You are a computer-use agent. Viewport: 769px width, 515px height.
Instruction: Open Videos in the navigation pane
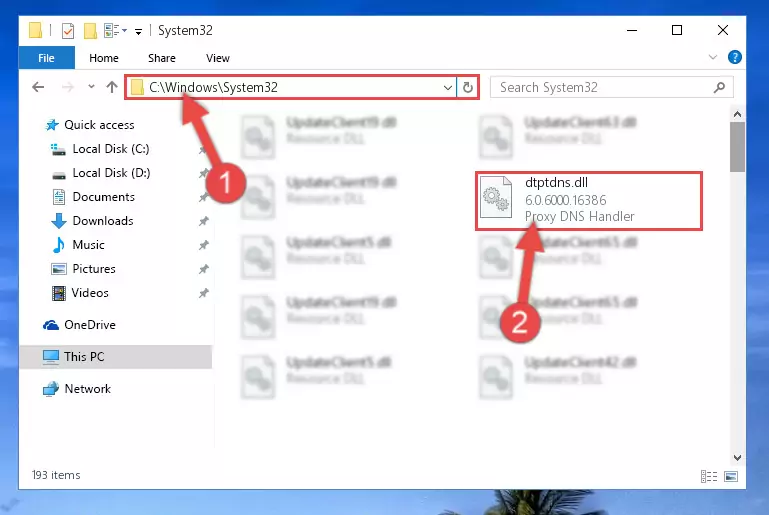pyautogui.click(x=90, y=293)
